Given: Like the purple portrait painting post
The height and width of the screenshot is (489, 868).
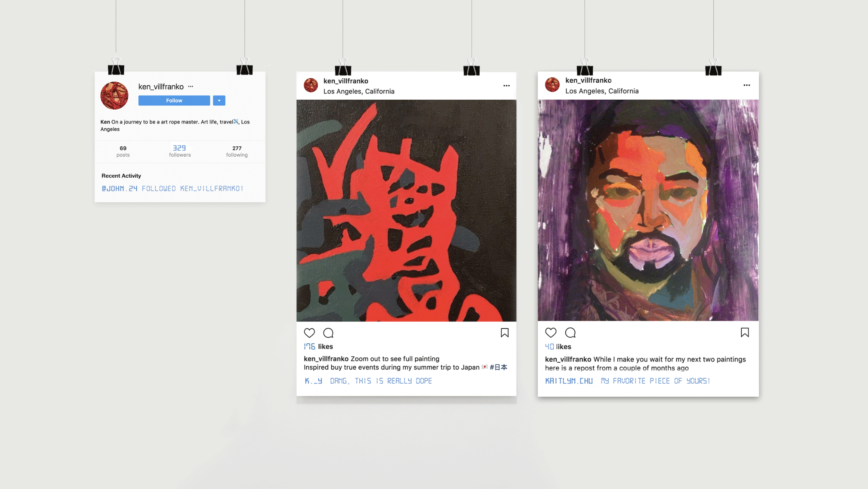Looking at the screenshot, I should tap(550, 332).
